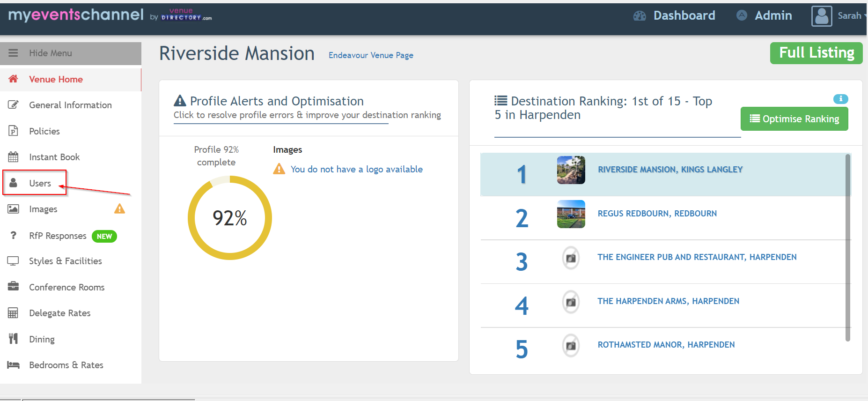Open the Venue Home menu item

70,79
